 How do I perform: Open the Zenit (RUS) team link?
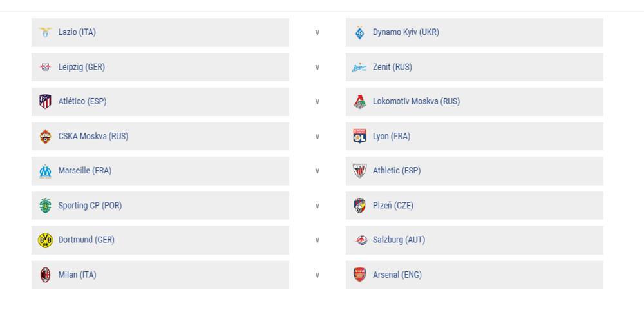392,67
